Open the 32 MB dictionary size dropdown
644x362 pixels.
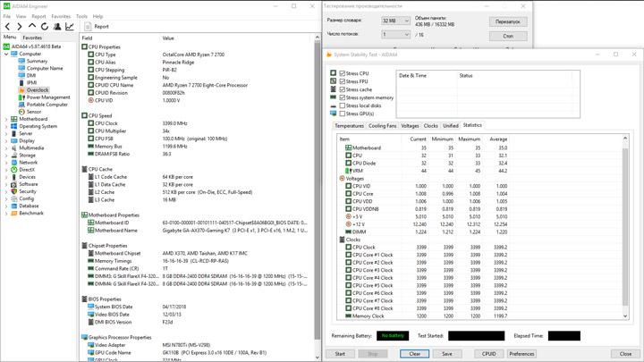[395, 21]
